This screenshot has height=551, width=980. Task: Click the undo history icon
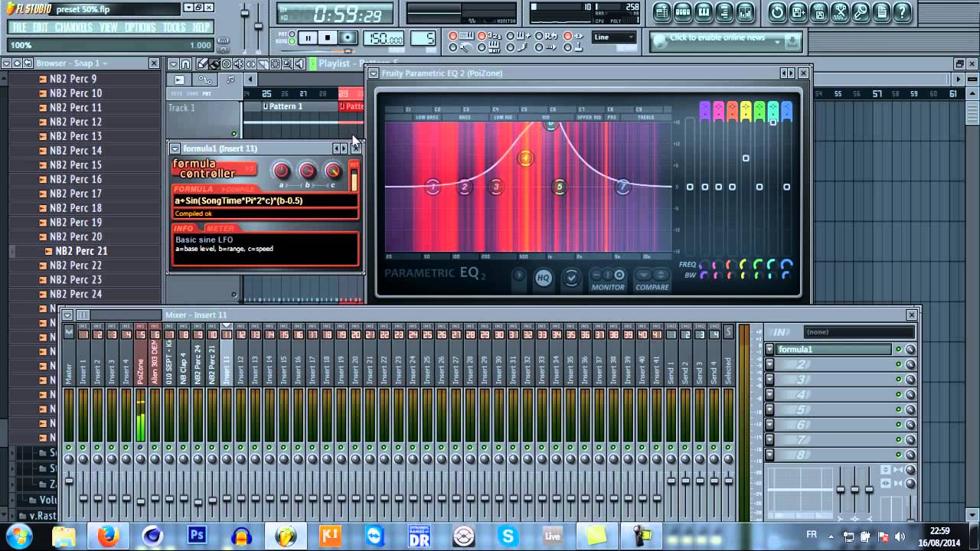tap(778, 12)
